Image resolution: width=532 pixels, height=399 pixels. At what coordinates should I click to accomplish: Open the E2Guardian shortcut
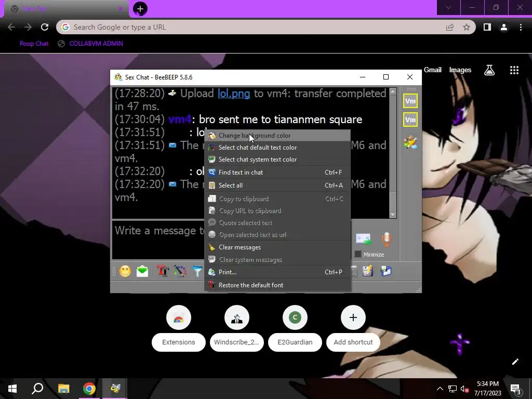pos(295,328)
